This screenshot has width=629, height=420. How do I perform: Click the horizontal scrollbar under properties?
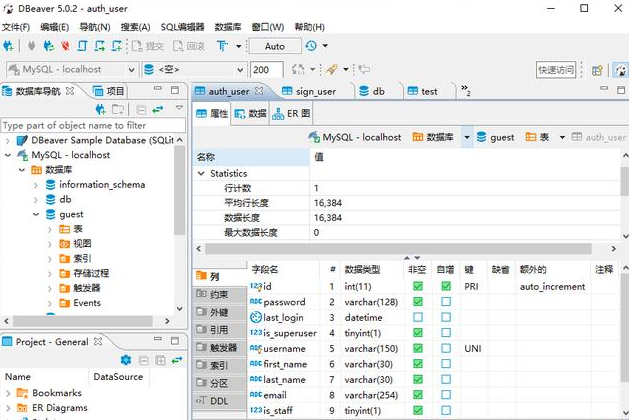[400, 247]
